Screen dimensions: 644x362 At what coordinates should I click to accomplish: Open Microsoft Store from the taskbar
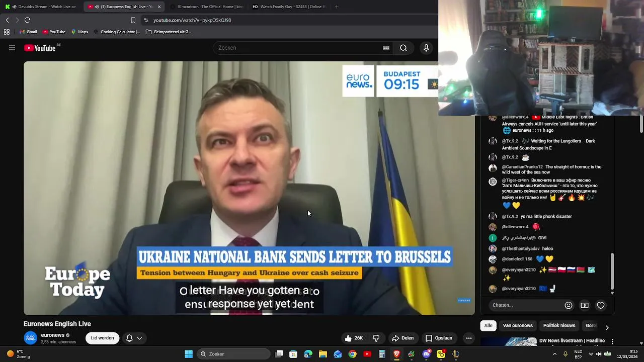pyautogui.click(x=293, y=354)
